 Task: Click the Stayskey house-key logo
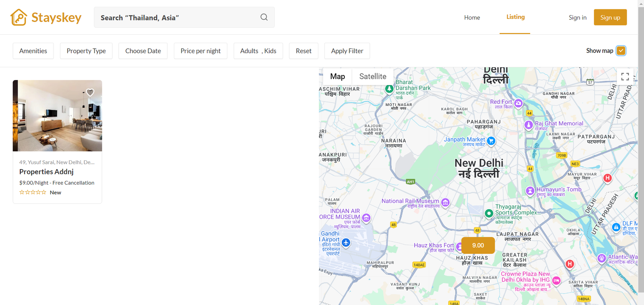[19, 17]
